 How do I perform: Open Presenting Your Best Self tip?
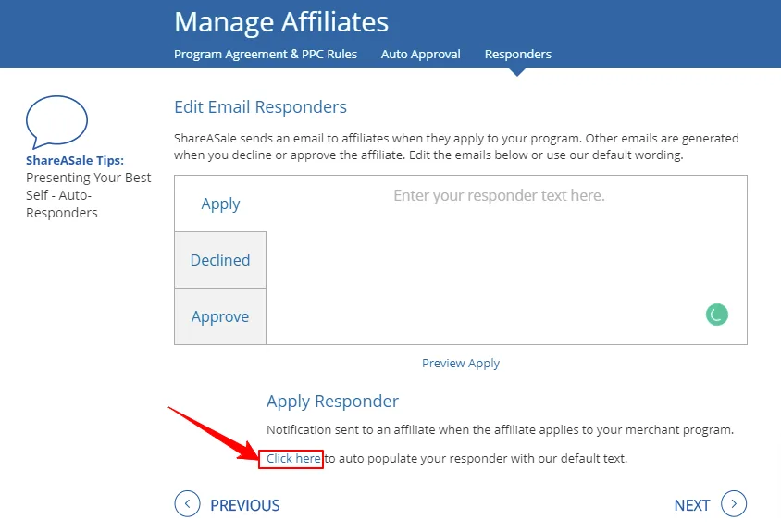[88, 195]
